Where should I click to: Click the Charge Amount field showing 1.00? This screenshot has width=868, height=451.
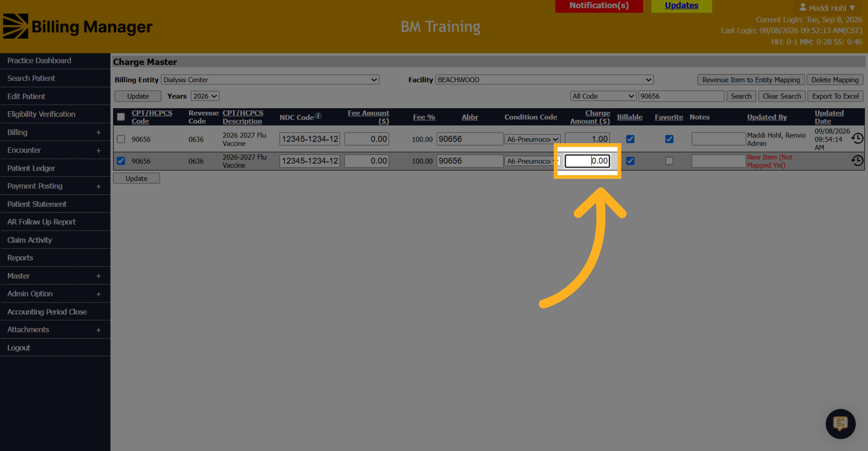click(587, 139)
